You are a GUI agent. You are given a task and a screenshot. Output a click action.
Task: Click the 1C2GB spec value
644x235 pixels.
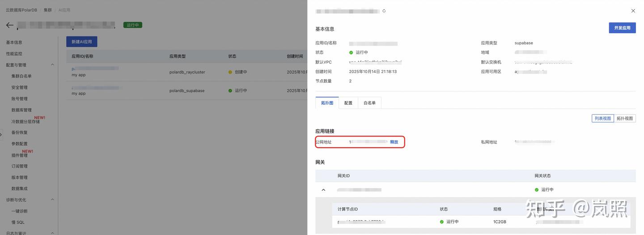coord(500,222)
